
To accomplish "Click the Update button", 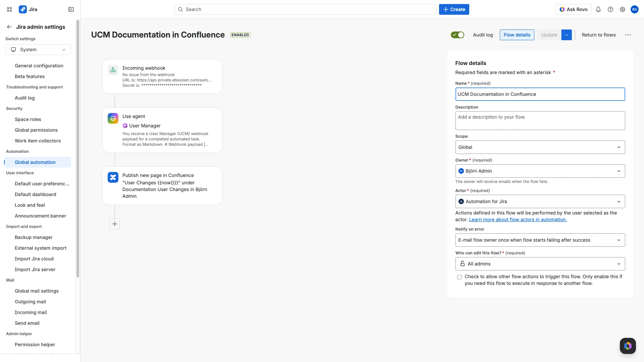I will [549, 35].
